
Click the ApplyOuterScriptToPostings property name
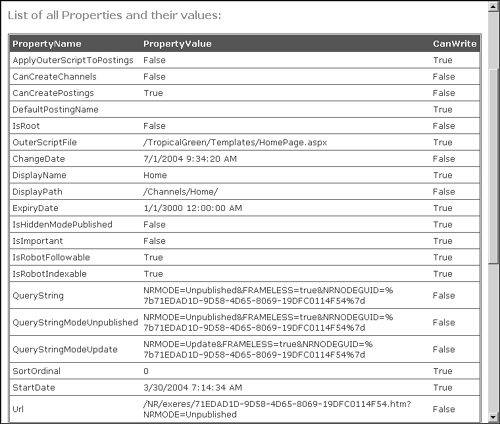click(73, 60)
